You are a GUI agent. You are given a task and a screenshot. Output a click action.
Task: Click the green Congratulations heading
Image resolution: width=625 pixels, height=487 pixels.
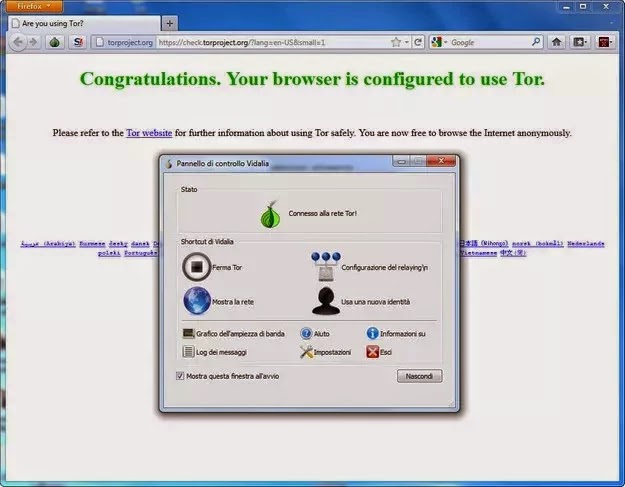coord(312,79)
